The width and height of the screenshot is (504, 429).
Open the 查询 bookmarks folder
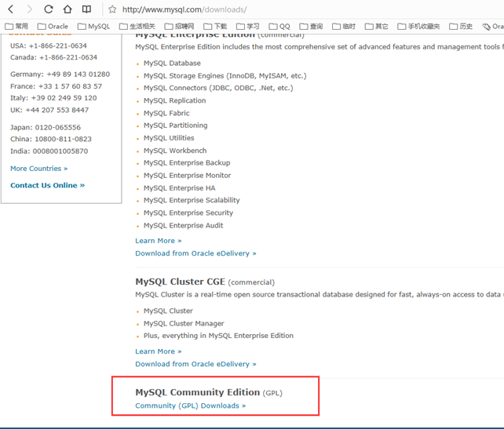311,27
